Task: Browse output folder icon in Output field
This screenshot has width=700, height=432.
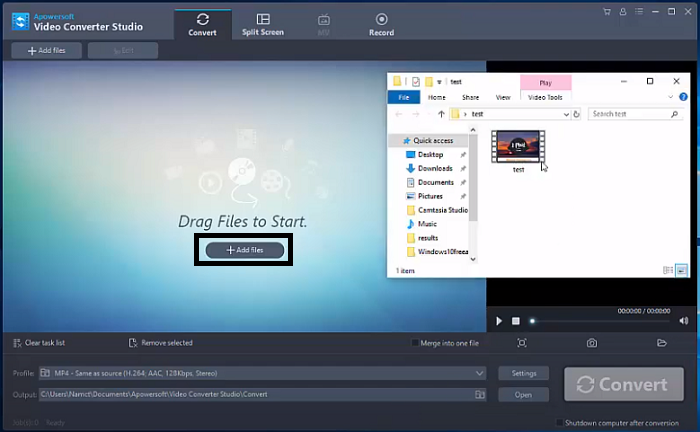Action: pyautogui.click(x=480, y=395)
